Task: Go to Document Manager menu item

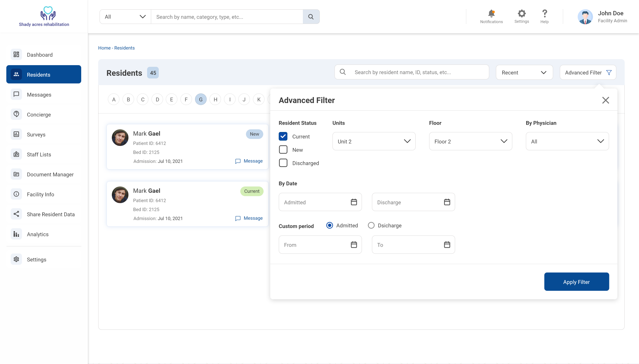Action: (50, 175)
